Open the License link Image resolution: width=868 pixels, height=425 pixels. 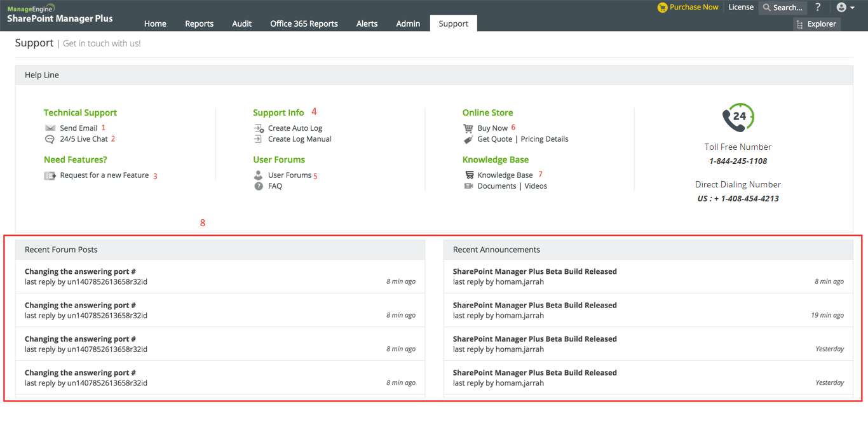741,7
